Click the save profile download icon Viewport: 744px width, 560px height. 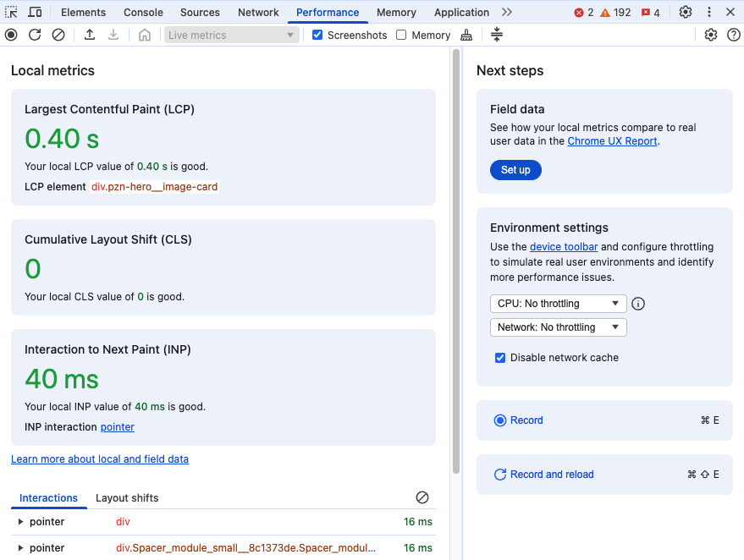tap(113, 35)
